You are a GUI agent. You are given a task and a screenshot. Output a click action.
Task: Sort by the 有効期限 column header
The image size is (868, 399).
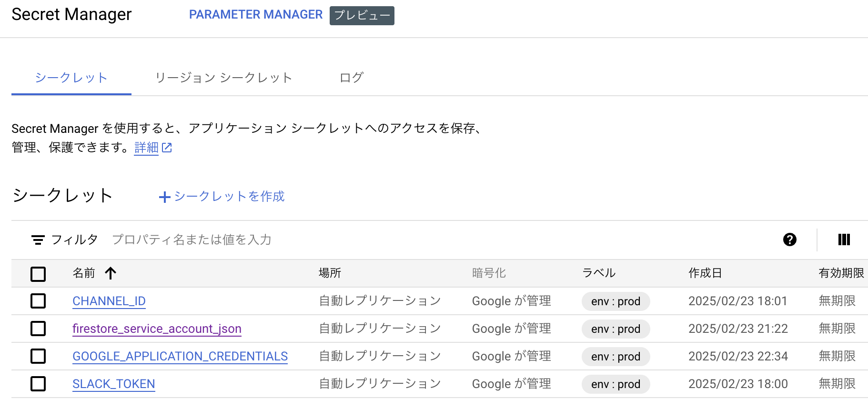pos(841,273)
